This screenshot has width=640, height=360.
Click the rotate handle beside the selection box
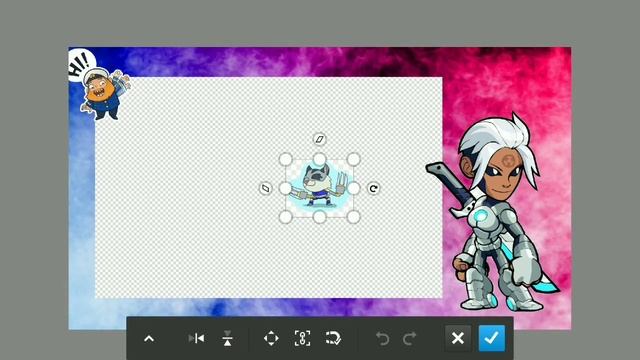click(373, 189)
